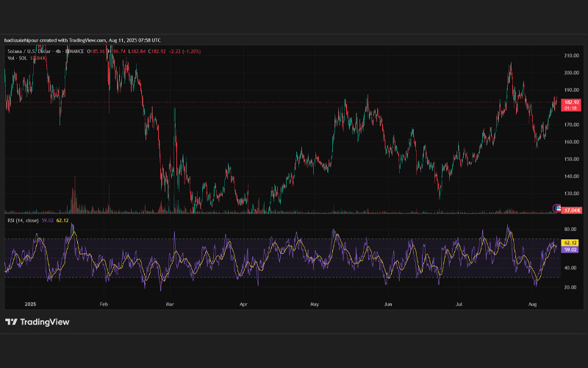Click the purple 59.02 value in the RSI legend
This screenshot has width=588, height=368.
[x=47, y=220]
